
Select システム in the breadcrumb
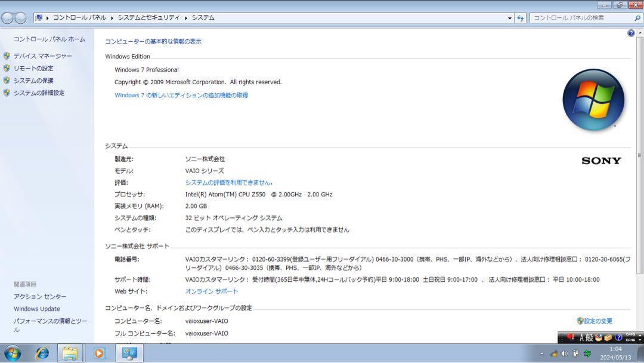coord(203,18)
